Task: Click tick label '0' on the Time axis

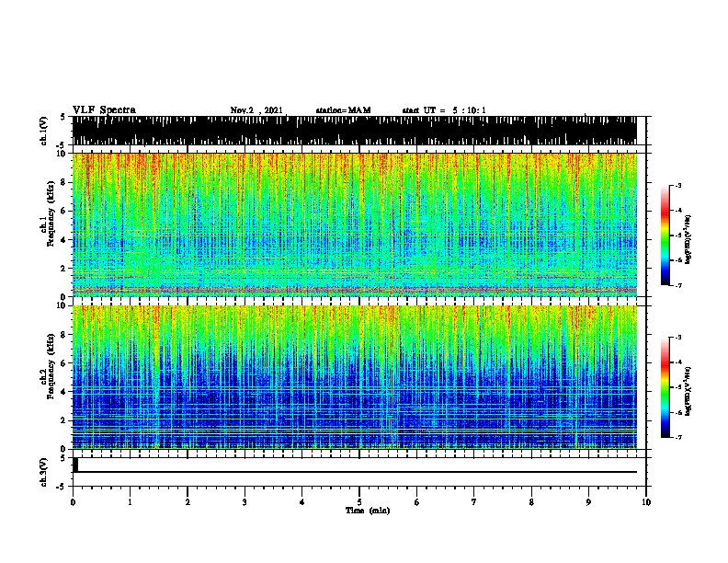Action: [x=73, y=502]
